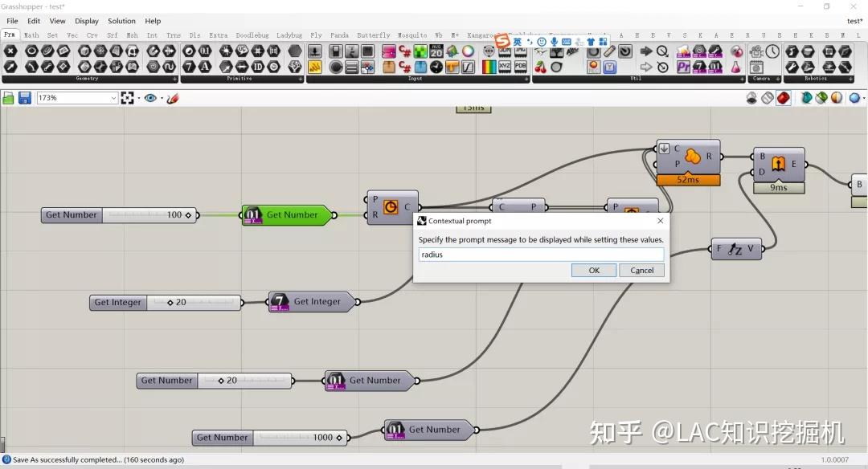Open the Display menu
Viewport: 868px width, 469px height.
coord(87,21)
